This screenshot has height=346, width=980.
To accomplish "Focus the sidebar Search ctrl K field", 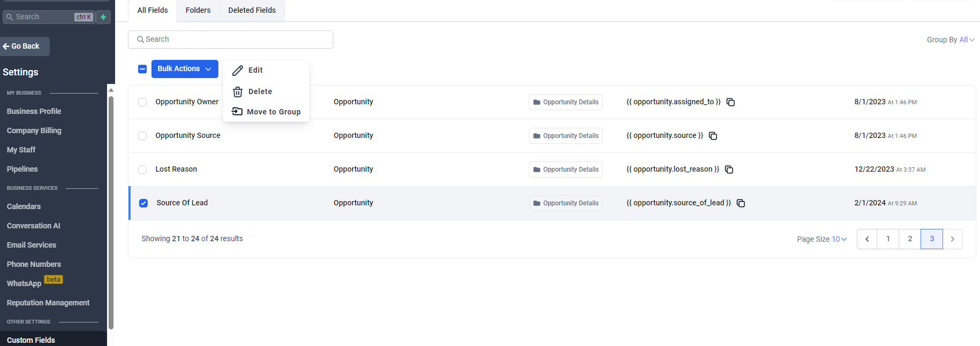I will [x=49, y=17].
